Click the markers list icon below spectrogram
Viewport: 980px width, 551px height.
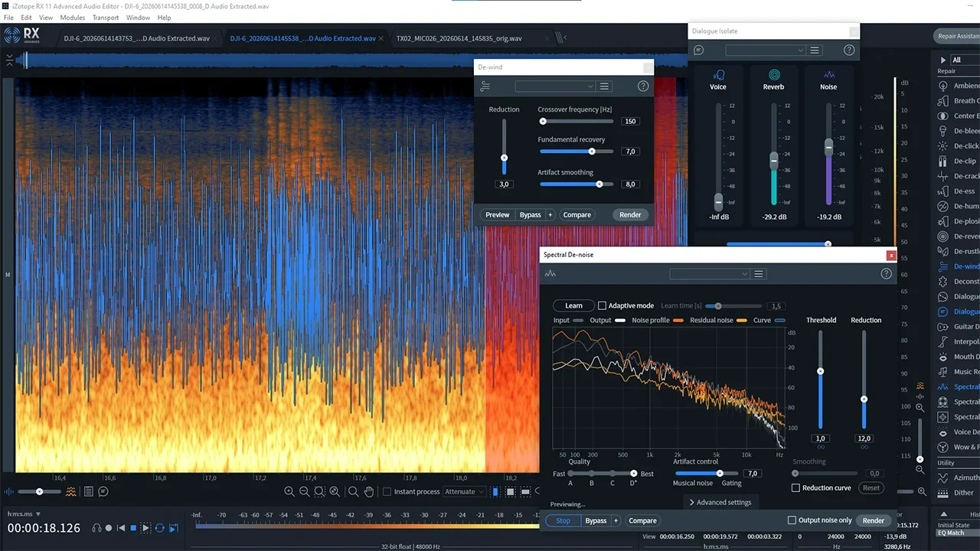point(89,491)
